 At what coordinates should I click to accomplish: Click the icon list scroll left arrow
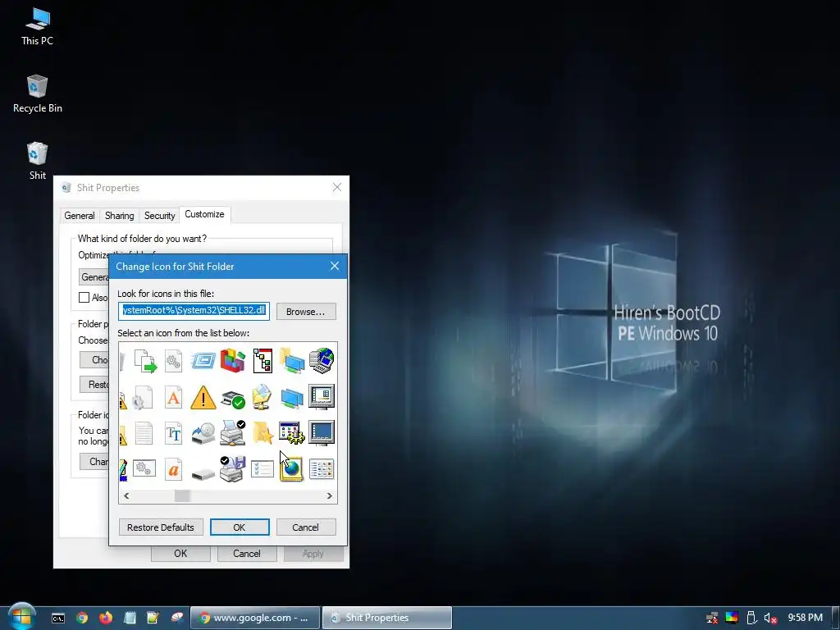(126, 496)
